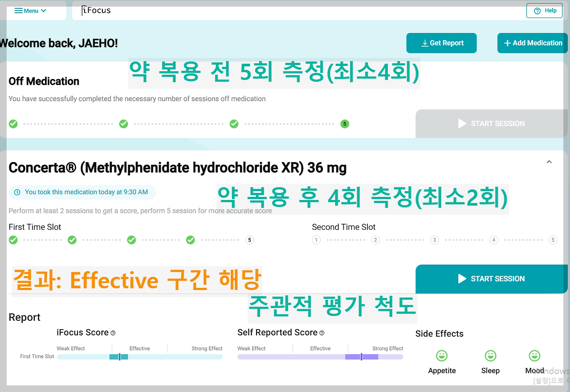The height and width of the screenshot is (392, 570).
Task: Click the second Off Medication session checkmark
Action: (x=124, y=124)
